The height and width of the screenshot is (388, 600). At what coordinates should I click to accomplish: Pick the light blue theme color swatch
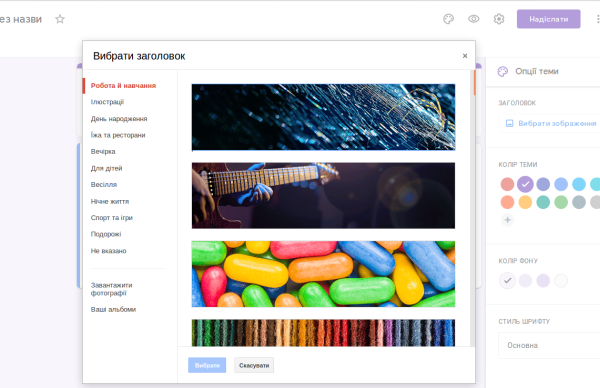[579, 184]
